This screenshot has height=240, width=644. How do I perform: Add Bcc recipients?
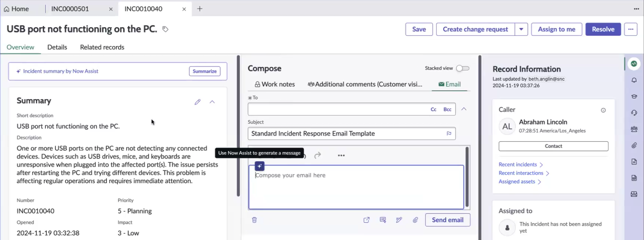pos(447,109)
